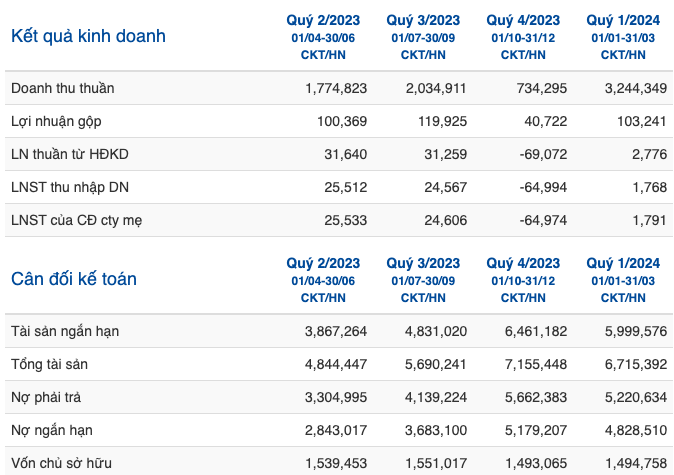Viewport: 674px width, 475px height.
Task: Click the LNST của CĐ cty mẹ label
Action: point(77,220)
